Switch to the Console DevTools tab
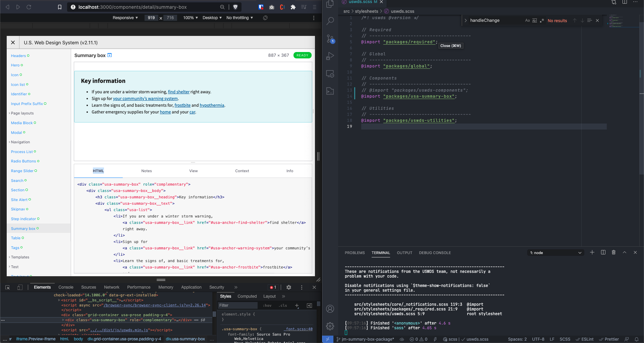The width and height of the screenshot is (644, 343). click(x=66, y=287)
